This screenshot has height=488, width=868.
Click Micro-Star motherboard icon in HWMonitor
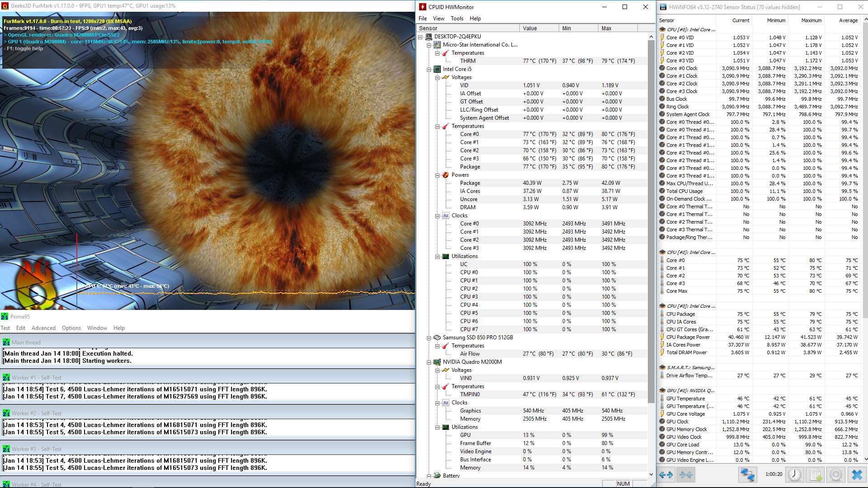(437, 45)
